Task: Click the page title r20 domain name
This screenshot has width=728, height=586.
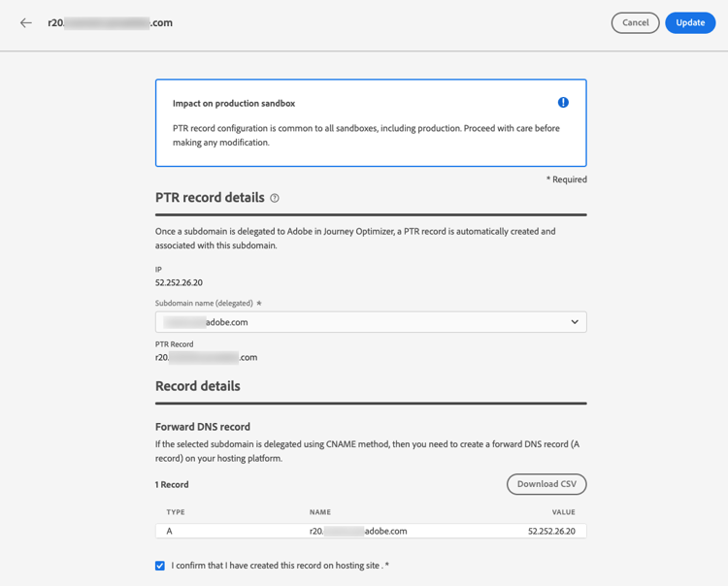Action: 110,22
